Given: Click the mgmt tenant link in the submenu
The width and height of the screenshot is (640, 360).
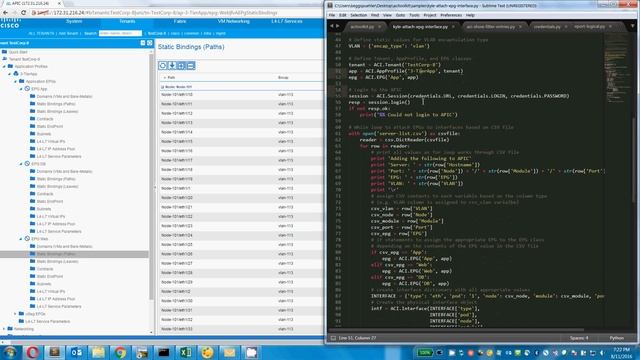Looking at the screenshot, I should pyautogui.click(x=220, y=33).
